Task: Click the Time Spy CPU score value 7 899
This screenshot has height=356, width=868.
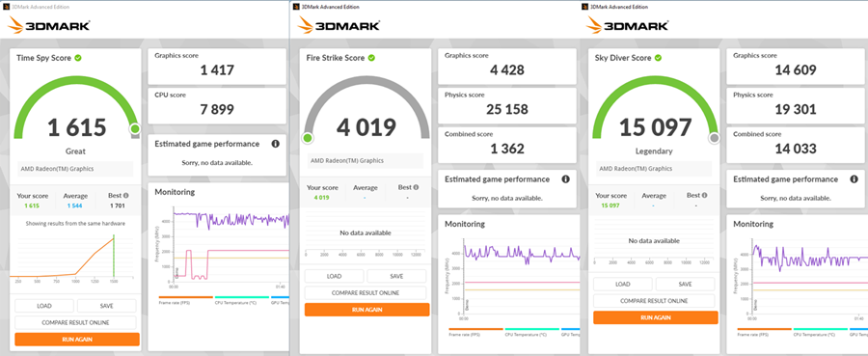Action: (217, 109)
